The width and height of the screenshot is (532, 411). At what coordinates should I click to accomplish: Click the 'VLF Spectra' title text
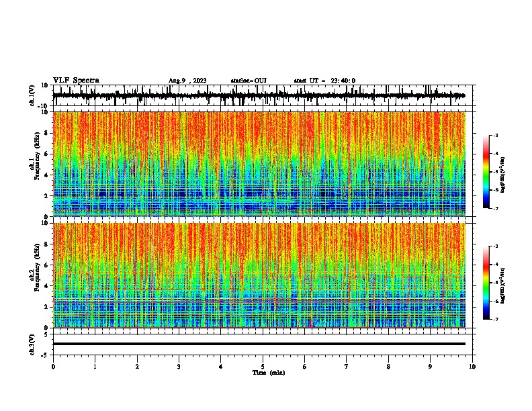click(x=76, y=81)
